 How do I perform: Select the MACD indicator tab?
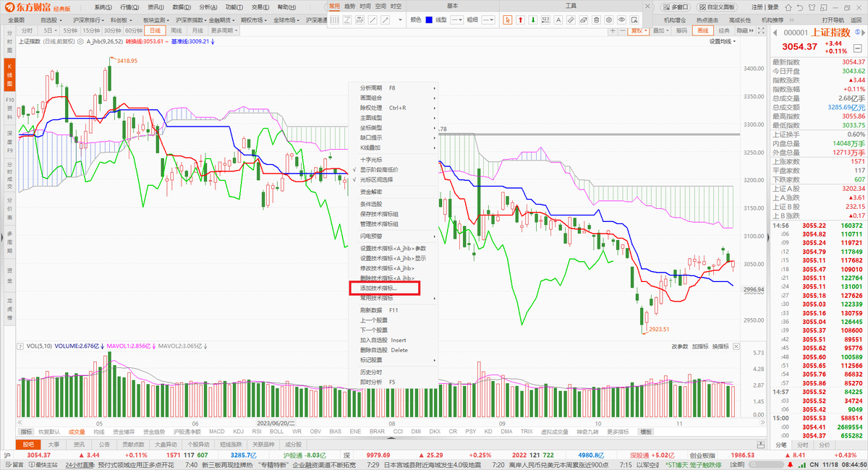tap(217, 432)
